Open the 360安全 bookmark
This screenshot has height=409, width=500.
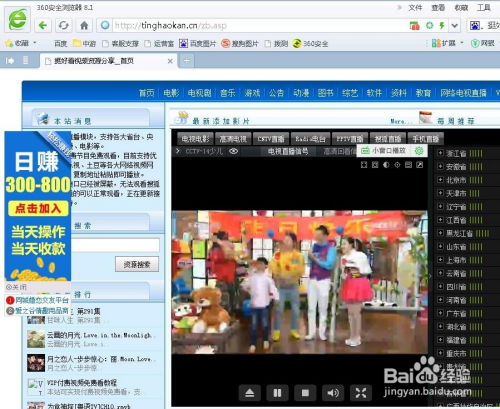pyautogui.click(x=310, y=43)
